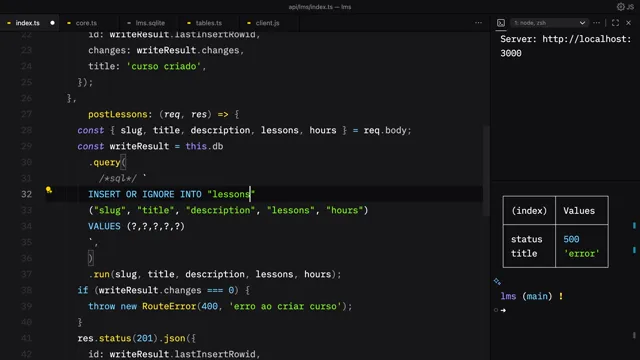Click the postLessons method name
The height and width of the screenshot is (360, 640).
pyautogui.click(x=118, y=114)
